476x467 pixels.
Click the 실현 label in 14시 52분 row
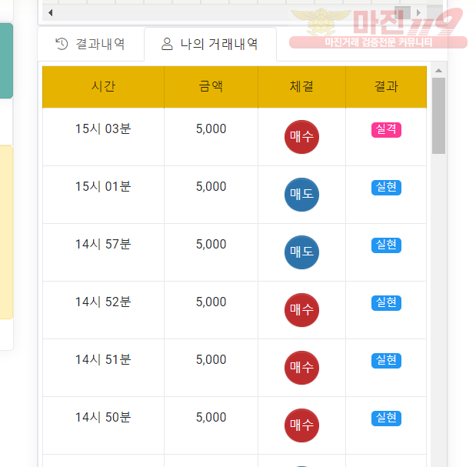[386, 303]
